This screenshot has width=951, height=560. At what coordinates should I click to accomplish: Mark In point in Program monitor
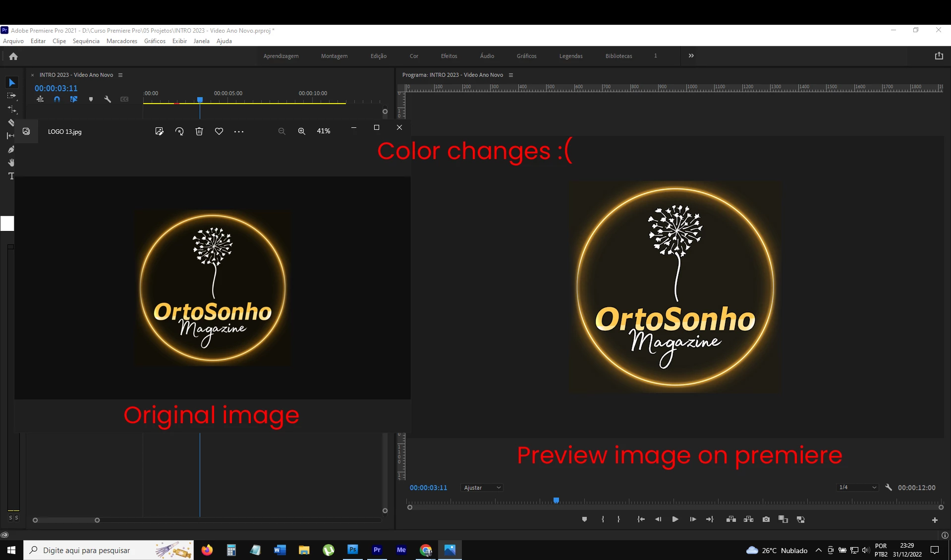coord(603,519)
